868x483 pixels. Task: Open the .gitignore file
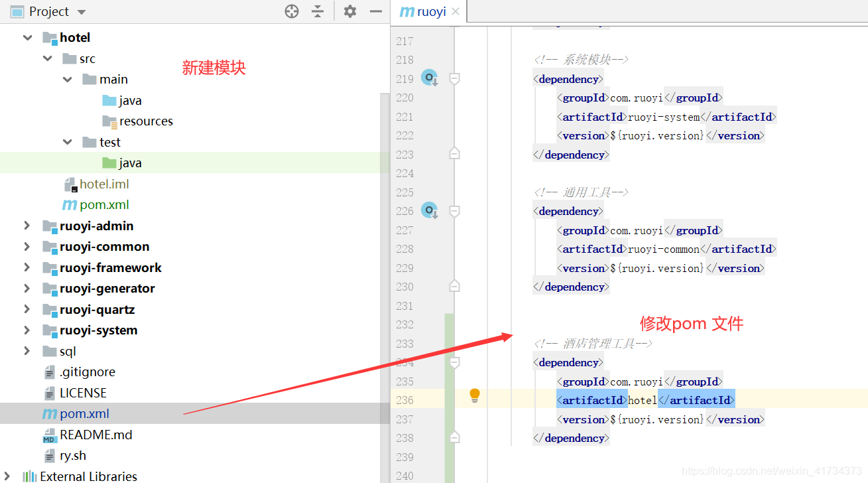click(x=78, y=372)
